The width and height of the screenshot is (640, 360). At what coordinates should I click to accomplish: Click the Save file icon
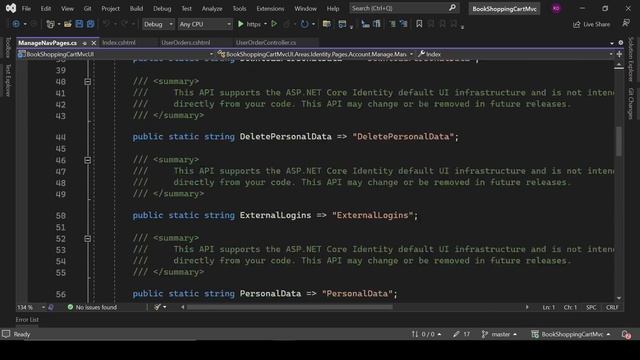click(79, 24)
